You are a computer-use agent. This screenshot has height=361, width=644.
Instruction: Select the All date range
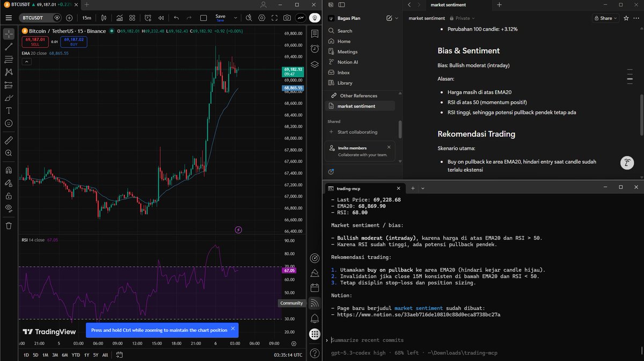coord(105,355)
